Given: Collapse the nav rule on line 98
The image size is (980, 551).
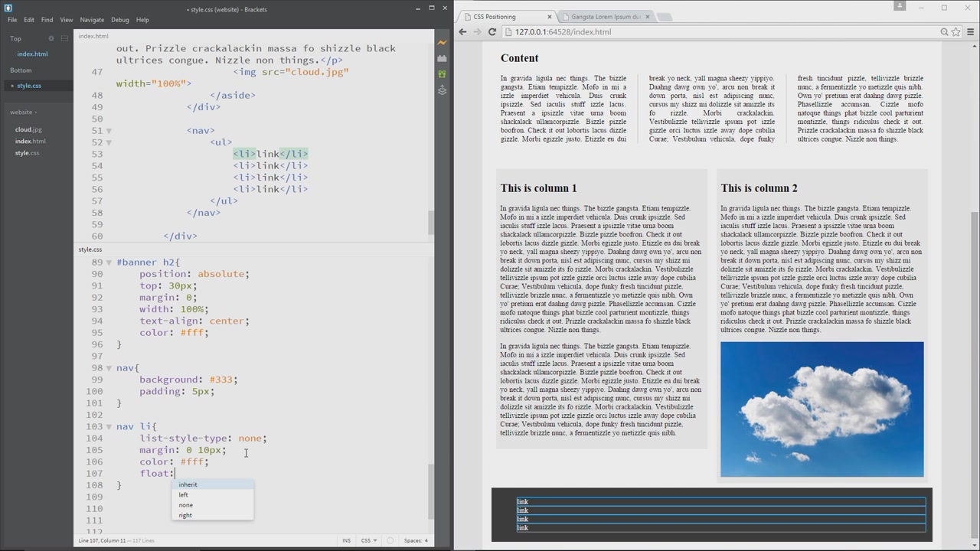Looking at the screenshot, I should pyautogui.click(x=109, y=368).
